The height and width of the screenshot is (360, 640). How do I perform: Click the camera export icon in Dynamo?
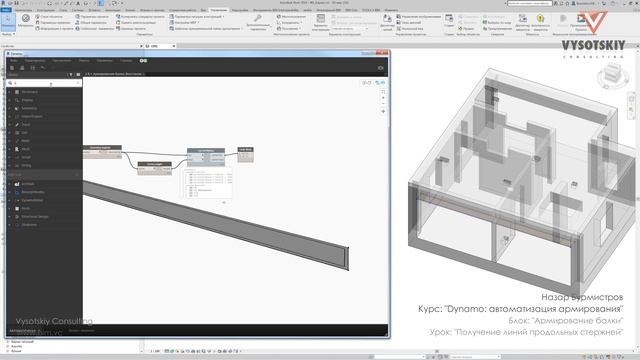pos(380,68)
